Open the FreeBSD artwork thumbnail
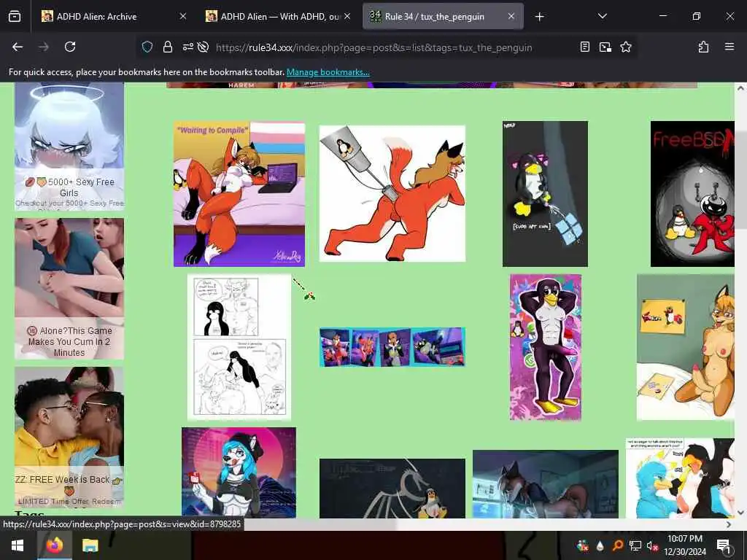 tap(693, 194)
